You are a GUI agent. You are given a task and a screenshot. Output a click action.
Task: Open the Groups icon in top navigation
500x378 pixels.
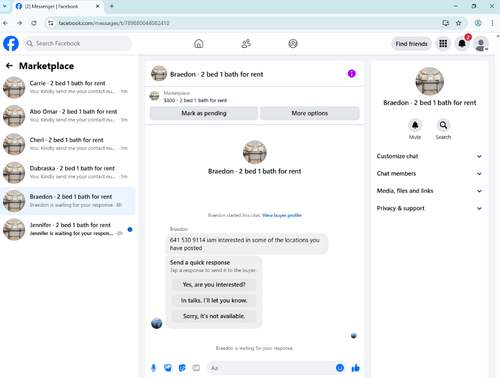click(293, 44)
